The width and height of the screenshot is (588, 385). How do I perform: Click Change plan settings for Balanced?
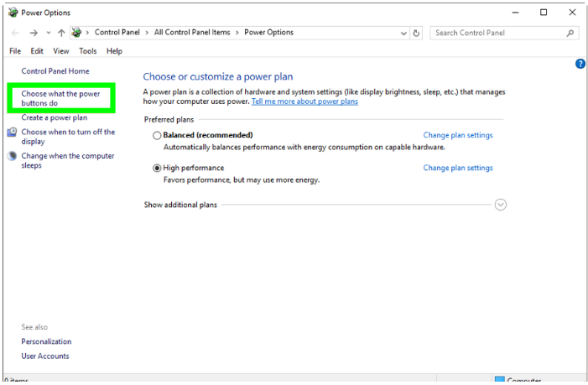click(458, 135)
